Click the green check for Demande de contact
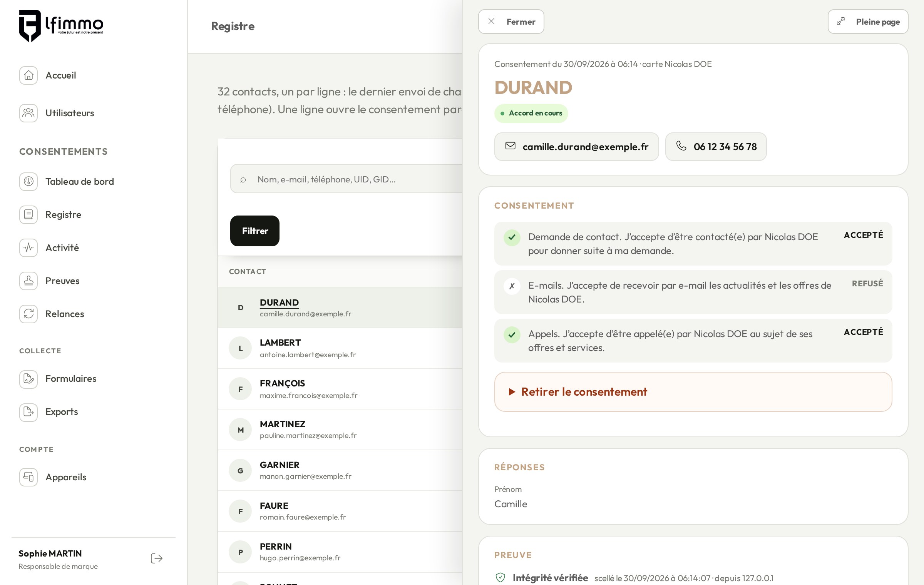This screenshot has height=585, width=924. coord(512,237)
